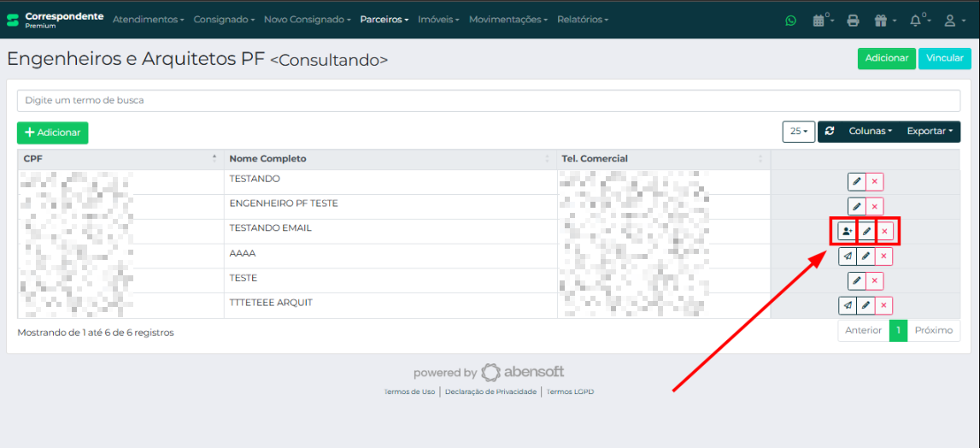Click the add-user icon for TESTANDO EMAIL
980x448 pixels.
[846, 232]
